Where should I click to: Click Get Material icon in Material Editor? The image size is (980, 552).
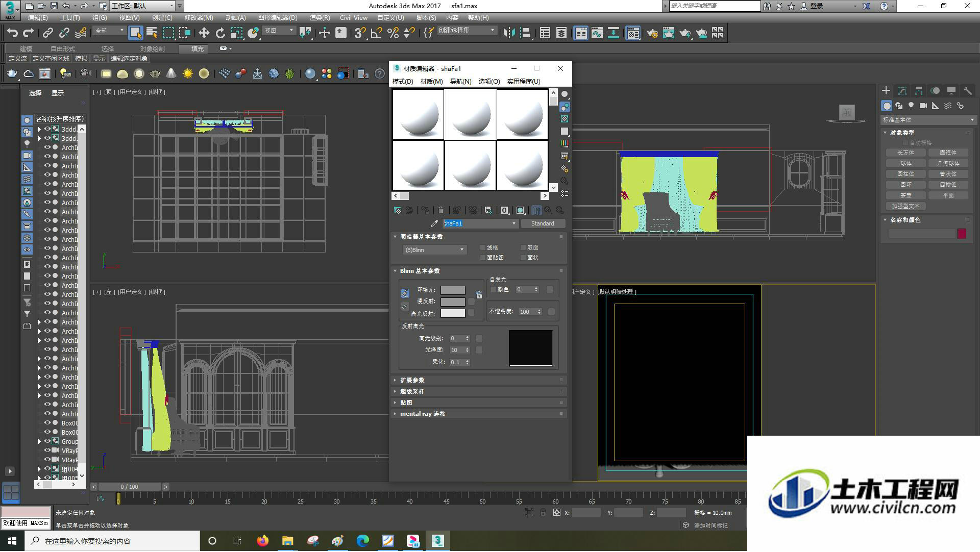(x=398, y=210)
